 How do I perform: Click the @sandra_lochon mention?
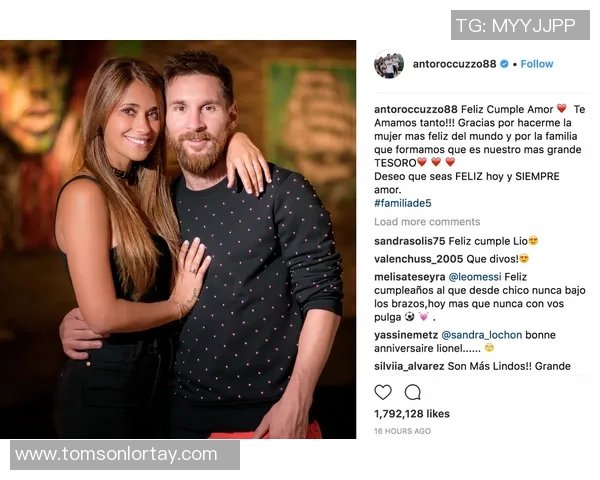481,335
